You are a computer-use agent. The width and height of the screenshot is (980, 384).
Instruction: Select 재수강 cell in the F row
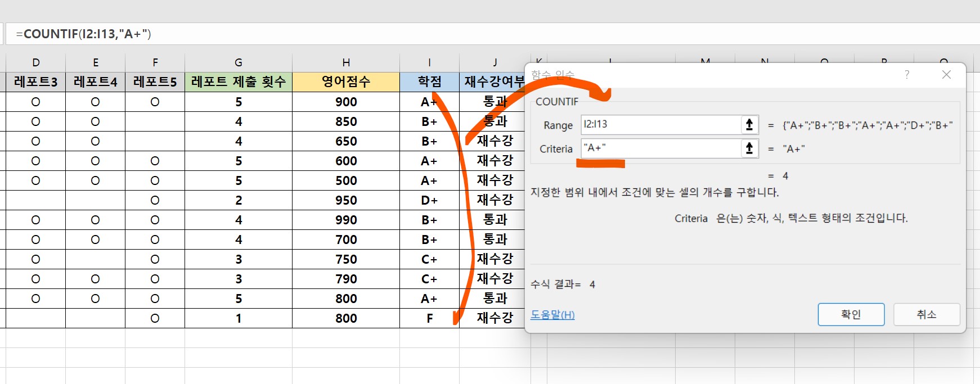[x=493, y=318]
